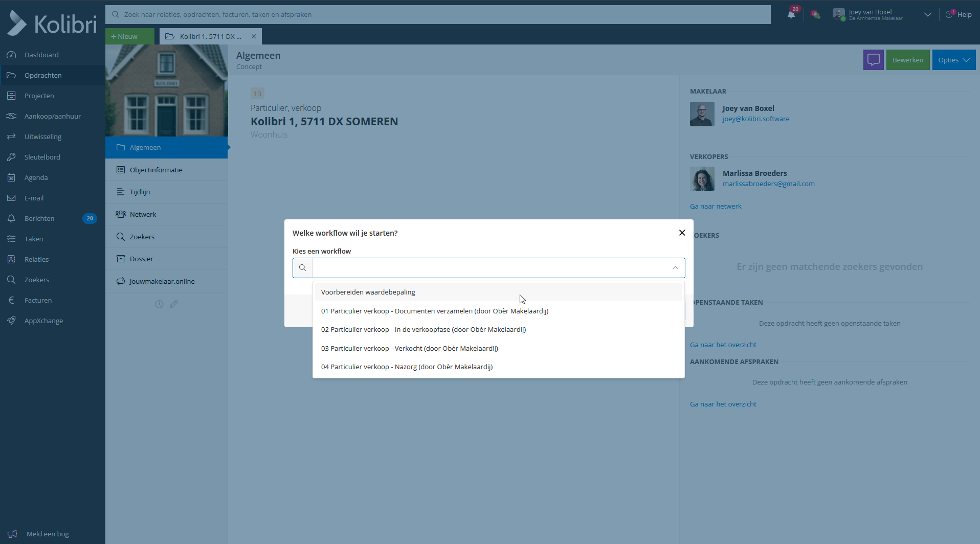This screenshot has height=544, width=980.
Task: Click the green Bewerken button
Action: point(907,60)
